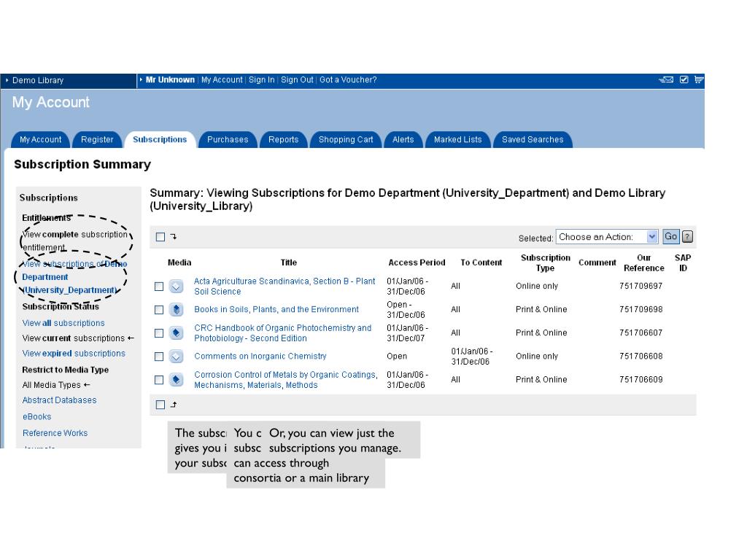This screenshot has height=560, width=747.
Task: Click the Access Period column header
Action: tap(417, 262)
